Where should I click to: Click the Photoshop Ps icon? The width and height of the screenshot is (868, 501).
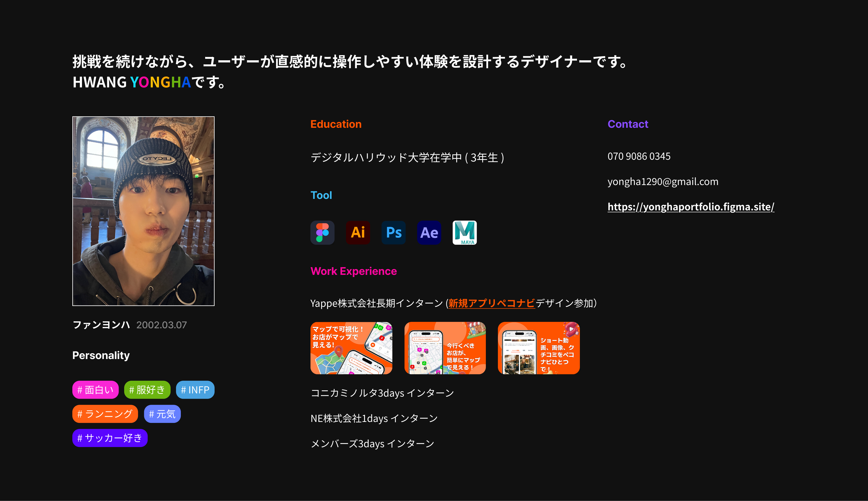[x=393, y=233]
